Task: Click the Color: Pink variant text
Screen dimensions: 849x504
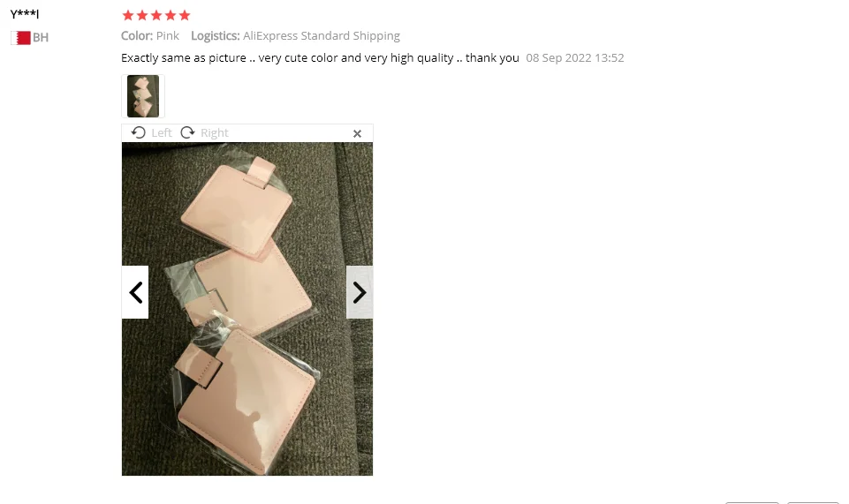Action: click(150, 35)
